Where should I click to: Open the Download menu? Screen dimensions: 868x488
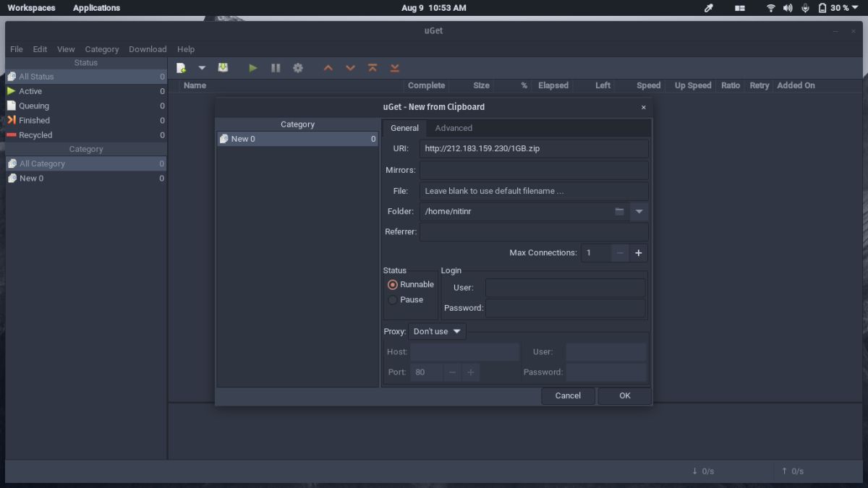point(148,49)
